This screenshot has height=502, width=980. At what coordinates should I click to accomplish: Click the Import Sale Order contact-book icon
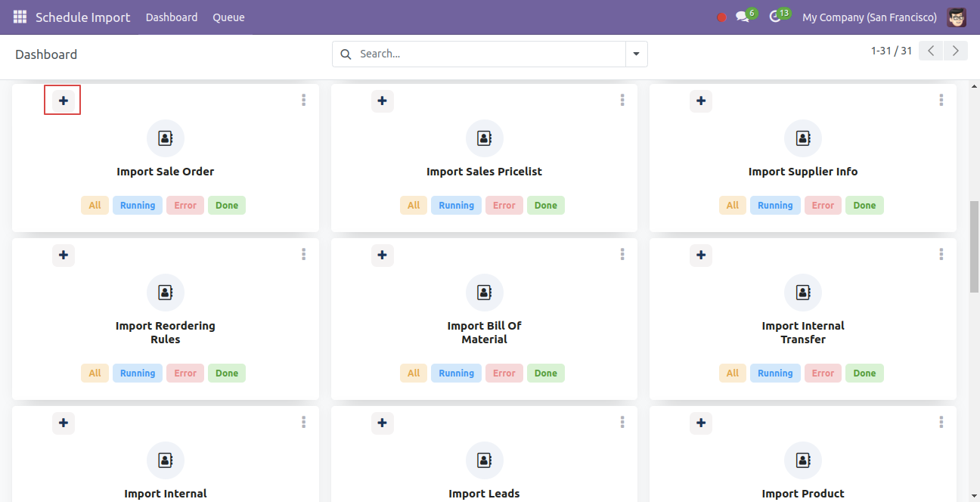(166, 138)
